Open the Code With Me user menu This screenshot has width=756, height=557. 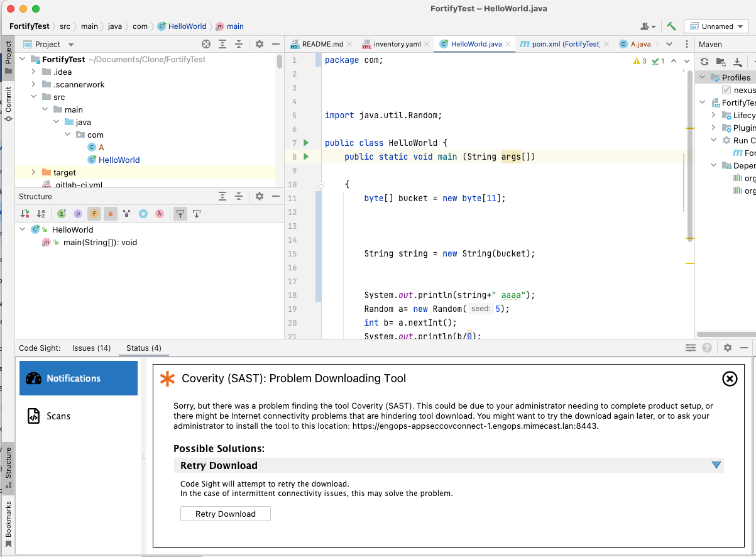(648, 26)
